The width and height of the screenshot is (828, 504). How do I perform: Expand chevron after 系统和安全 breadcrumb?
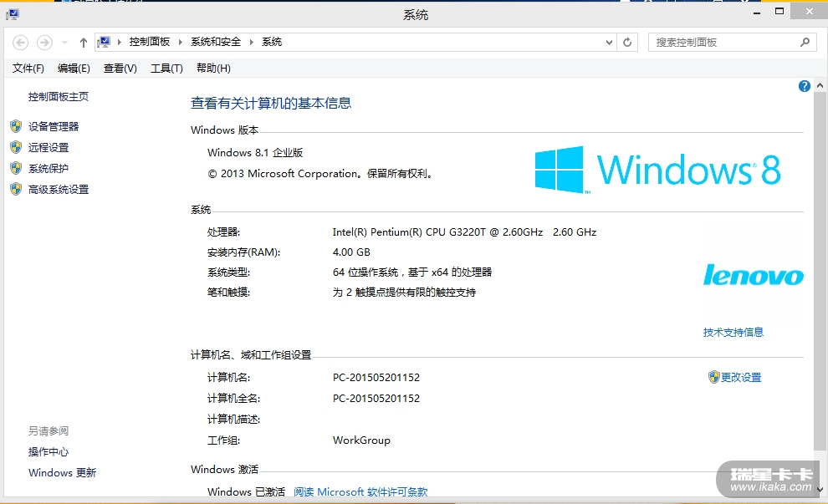coord(251,43)
